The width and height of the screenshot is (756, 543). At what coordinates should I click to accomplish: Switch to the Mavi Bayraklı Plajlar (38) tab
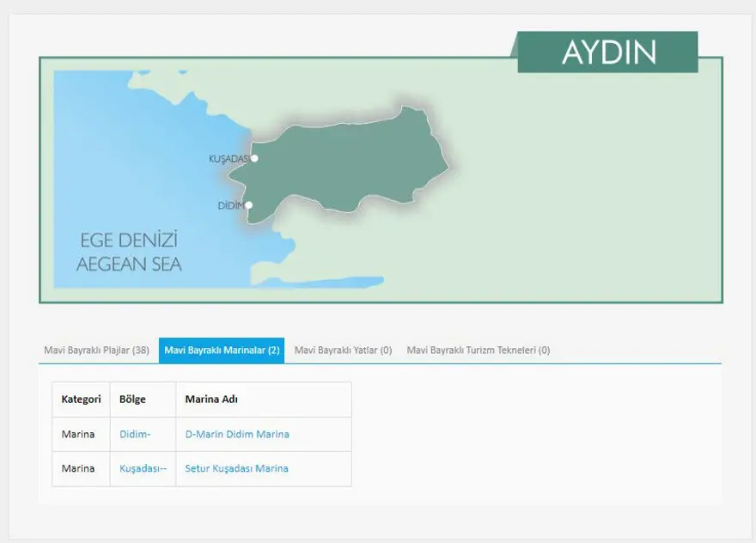[97, 351]
